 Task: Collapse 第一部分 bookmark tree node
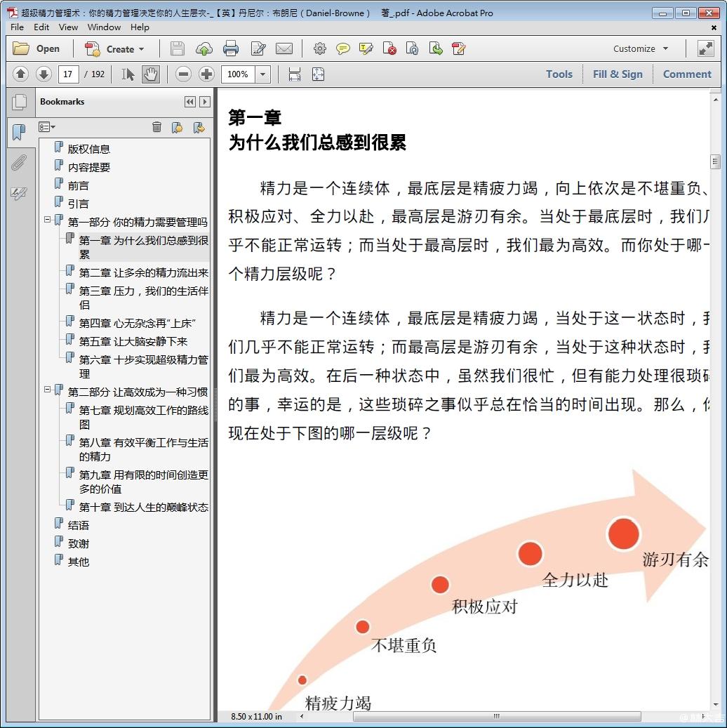(48, 220)
